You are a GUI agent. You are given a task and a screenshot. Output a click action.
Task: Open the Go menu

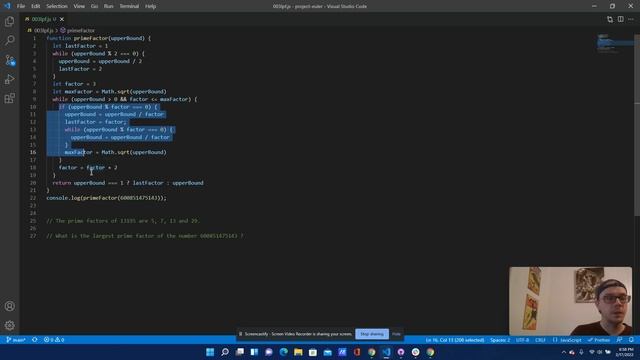[x=94, y=6]
